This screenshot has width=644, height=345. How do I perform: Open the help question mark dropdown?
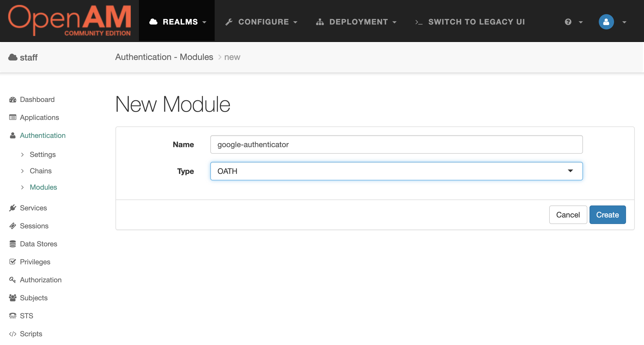(573, 22)
